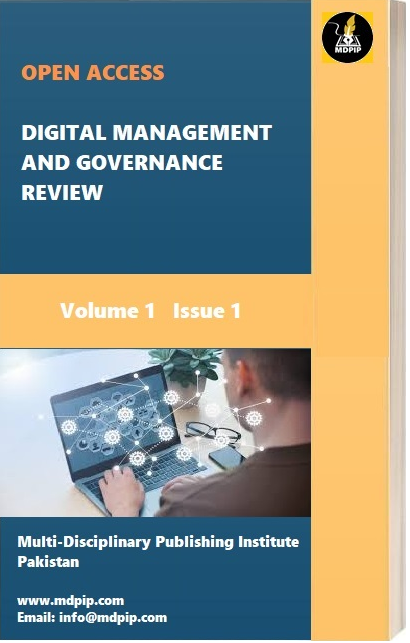Image resolution: width=410 pixels, height=643 pixels.
Task: Click the Multi-Disciplinary Publishing Institute text
Action: point(158,542)
